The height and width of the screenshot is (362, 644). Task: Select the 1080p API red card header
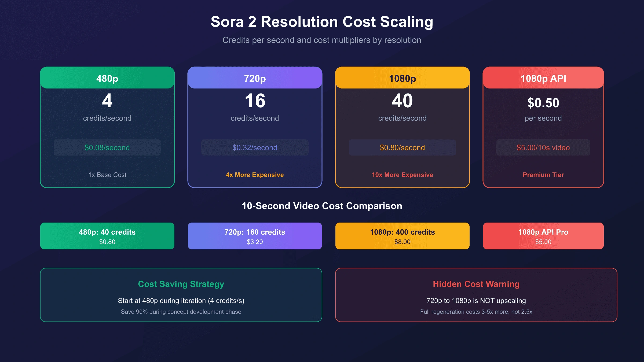(x=543, y=78)
